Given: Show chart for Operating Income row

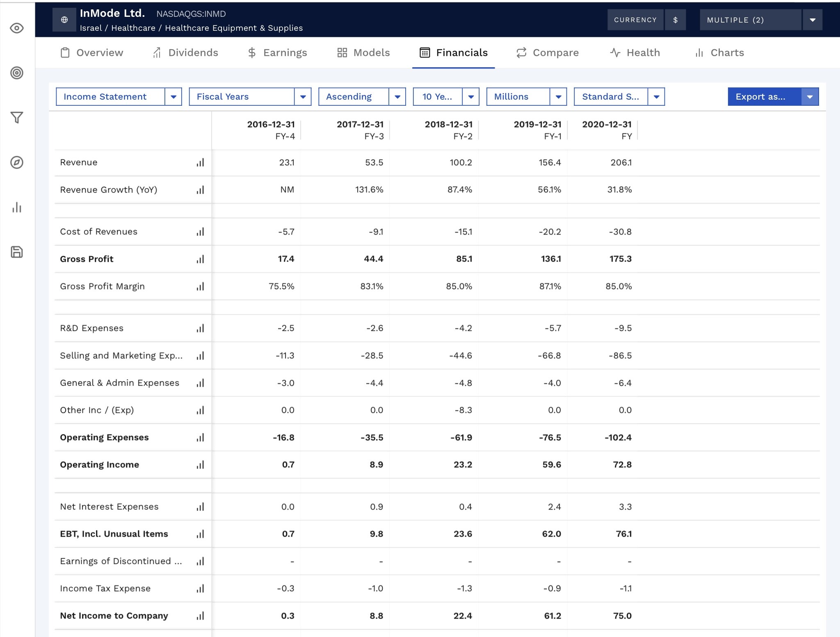Looking at the screenshot, I should pos(200,465).
